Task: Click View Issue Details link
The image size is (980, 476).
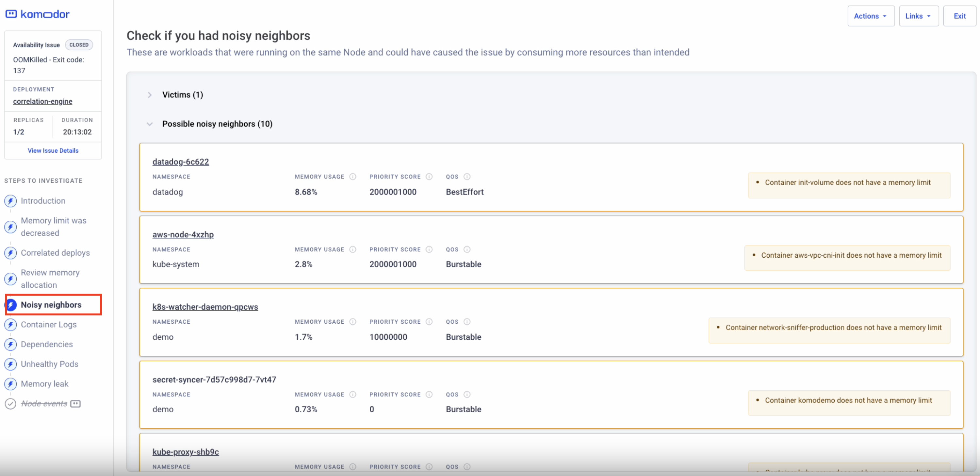Action: (x=53, y=151)
